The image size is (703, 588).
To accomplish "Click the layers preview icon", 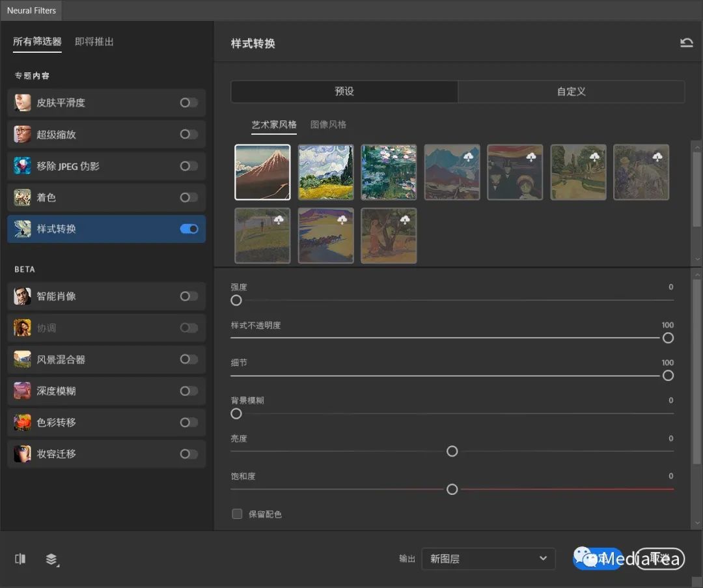I will pos(52,559).
